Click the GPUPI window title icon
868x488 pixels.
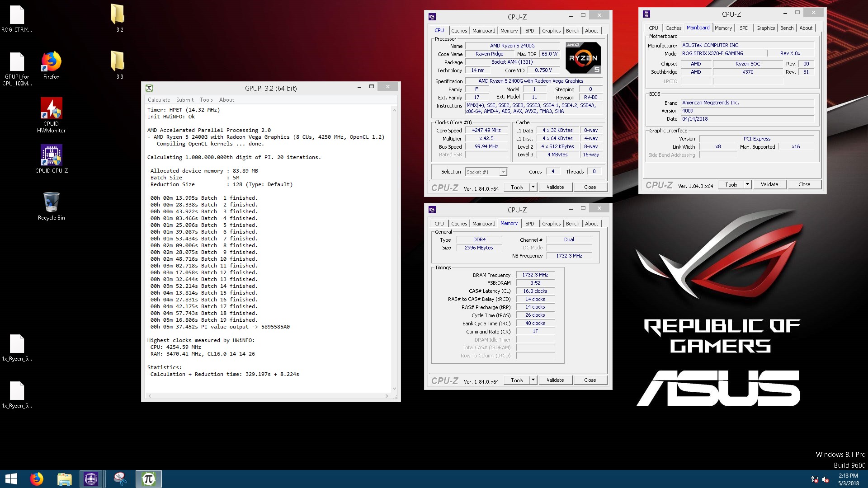click(149, 88)
